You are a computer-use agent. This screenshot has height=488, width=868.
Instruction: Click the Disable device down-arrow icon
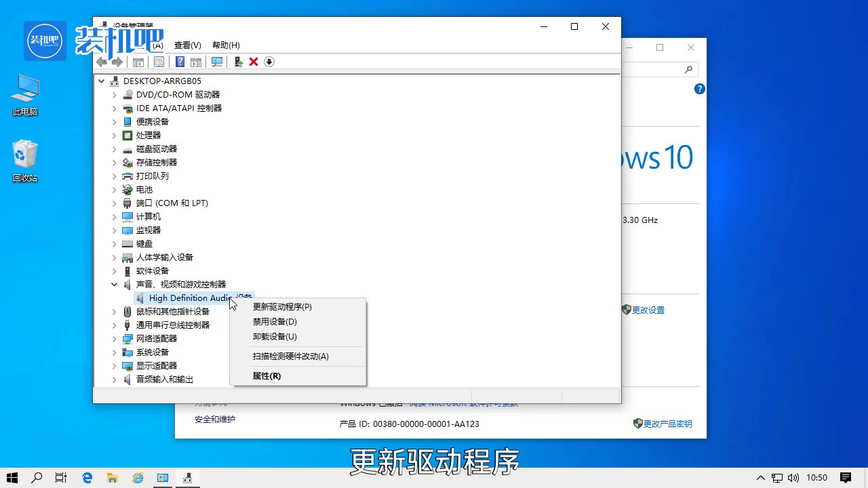tap(269, 62)
